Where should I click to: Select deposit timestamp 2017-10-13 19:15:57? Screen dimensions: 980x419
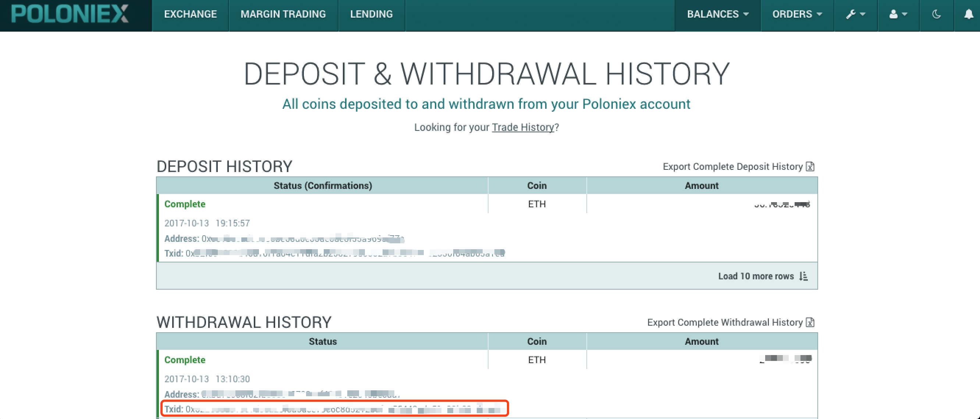(207, 223)
